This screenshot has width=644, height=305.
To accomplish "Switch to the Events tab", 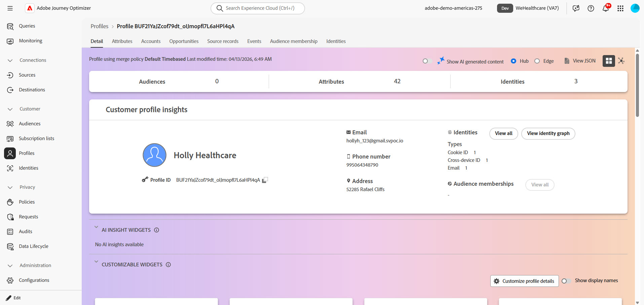I will (254, 41).
